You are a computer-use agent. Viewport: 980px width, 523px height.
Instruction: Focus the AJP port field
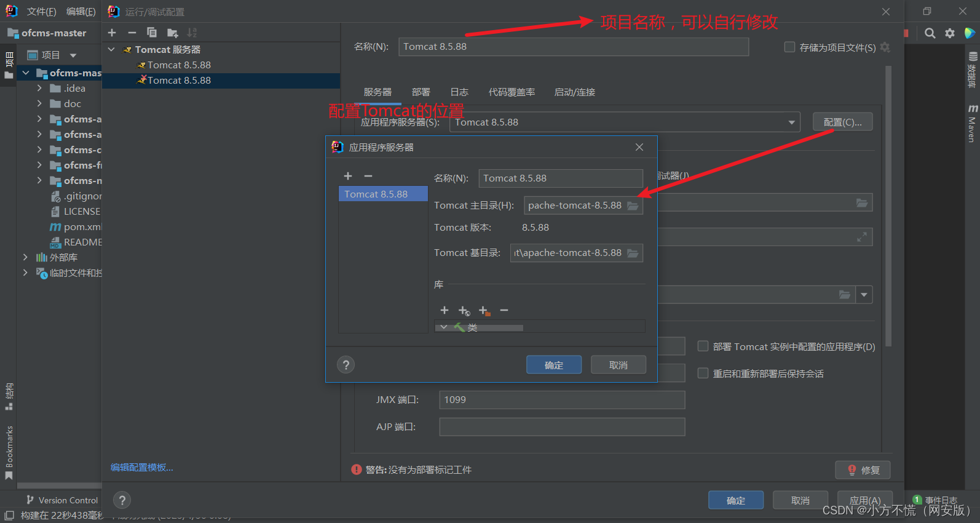pos(562,427)
